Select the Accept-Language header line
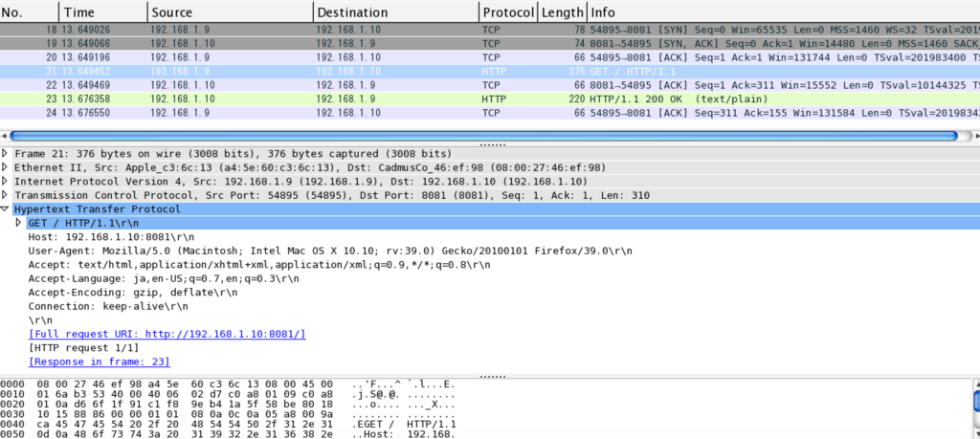 pyautogui.click(x=164, y=278)
